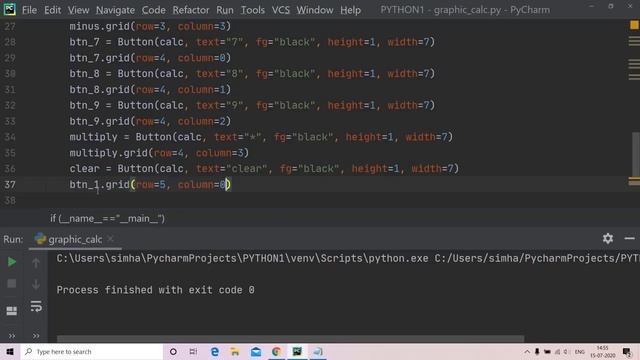
Task: Open the Python app taskbar icon
Action: click(318, 351)
